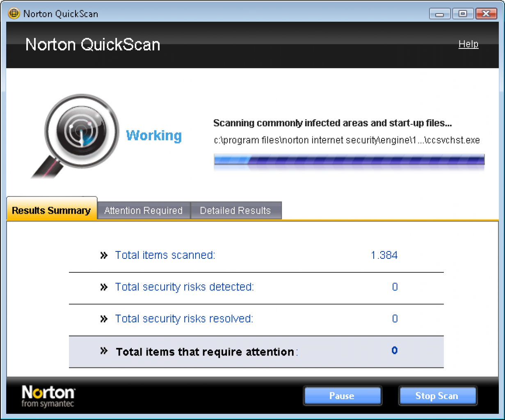The height and width of the screenshot is (420, 505).
Task: Click the scanned count value 1.384
Action: [384, 255]
